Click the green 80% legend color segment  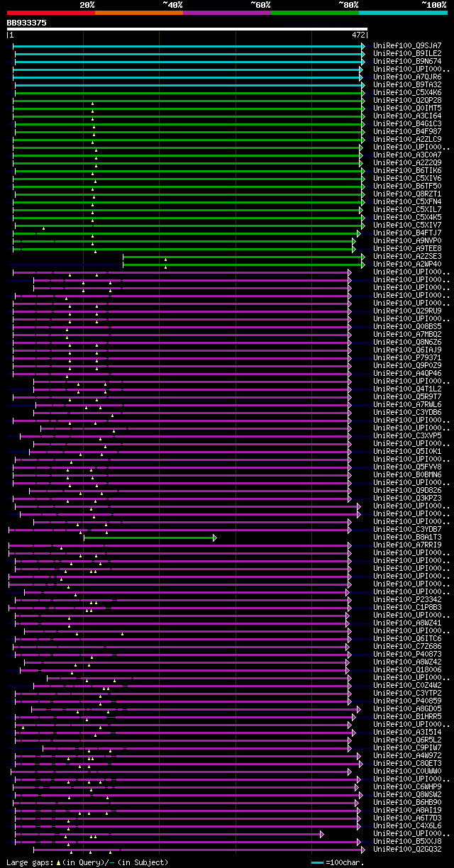click(315, 13)
